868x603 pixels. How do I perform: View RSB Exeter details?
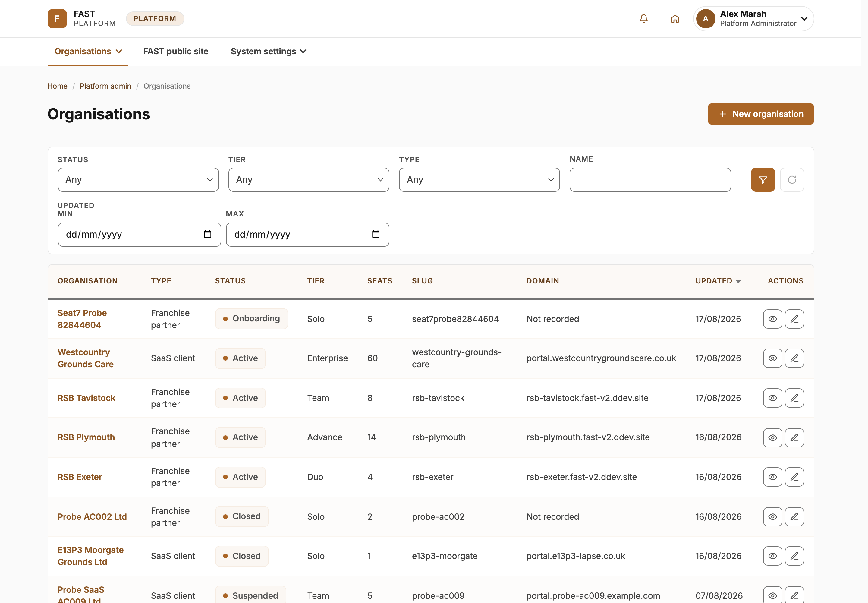(x=772, y=477)
